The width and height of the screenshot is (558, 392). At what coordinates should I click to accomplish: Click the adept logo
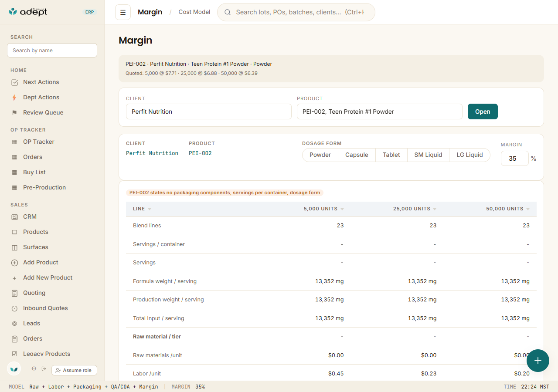point(28,12)
